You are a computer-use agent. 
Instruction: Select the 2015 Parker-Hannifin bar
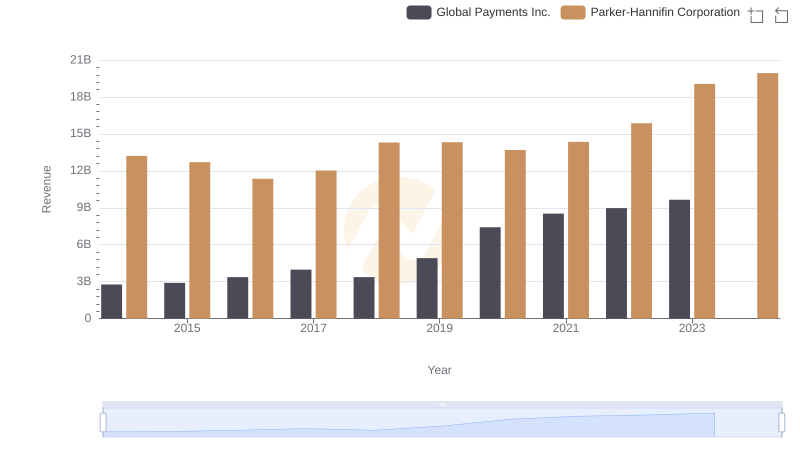(x=199, y=240)
